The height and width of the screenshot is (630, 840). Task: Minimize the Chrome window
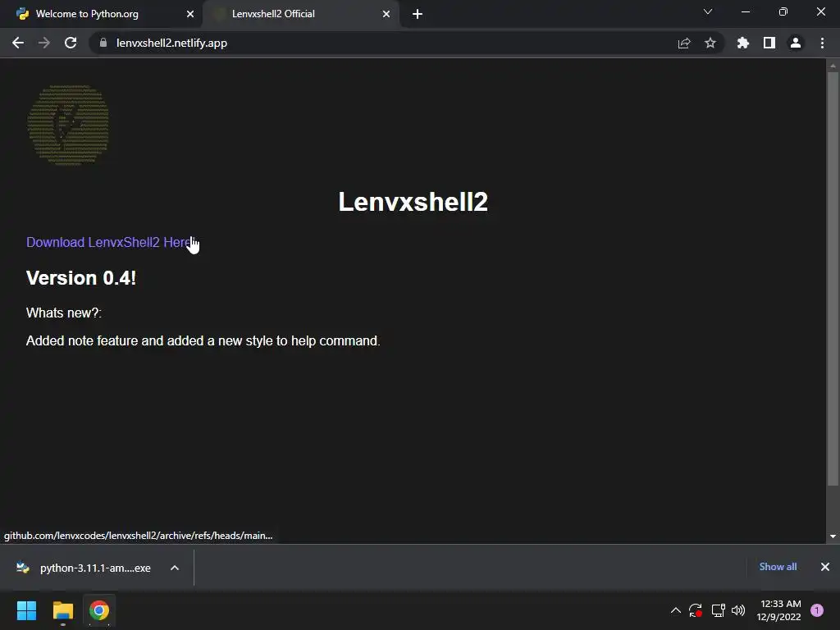pyautogui.click(x=745, y=11)
